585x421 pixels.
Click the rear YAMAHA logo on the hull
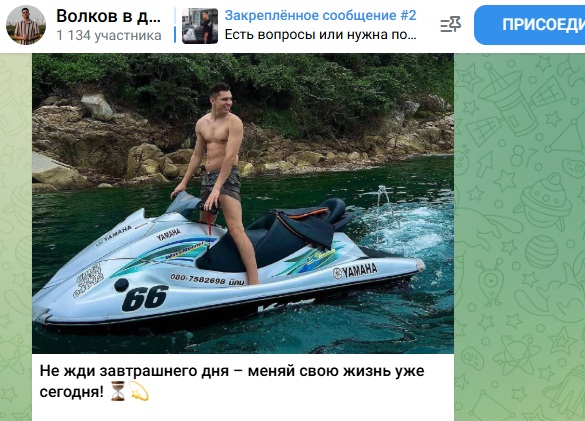coord(355,271)
